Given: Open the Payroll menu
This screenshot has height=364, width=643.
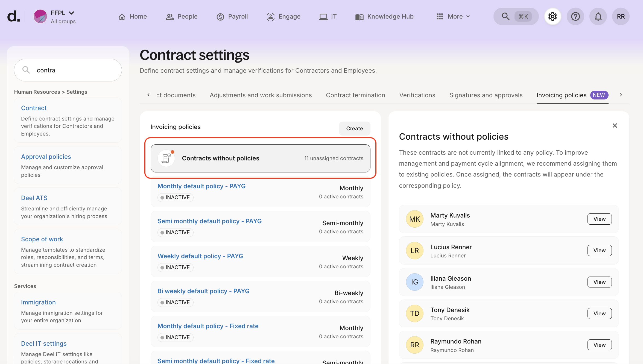Looking at the screenshot, I should click(232, 16).
